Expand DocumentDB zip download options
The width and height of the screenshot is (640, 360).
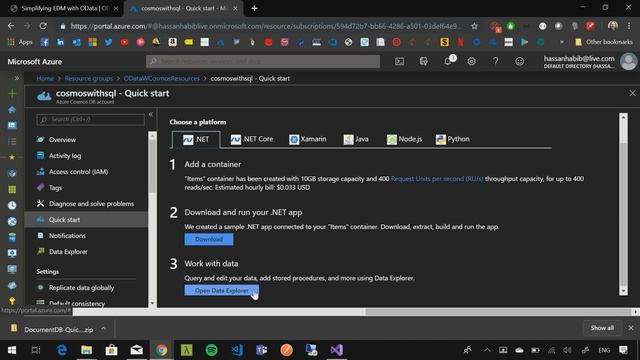coord(104,329)
